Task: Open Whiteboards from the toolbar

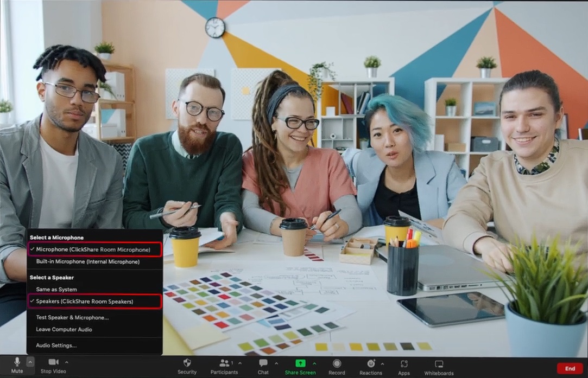Action: [439, 363]
